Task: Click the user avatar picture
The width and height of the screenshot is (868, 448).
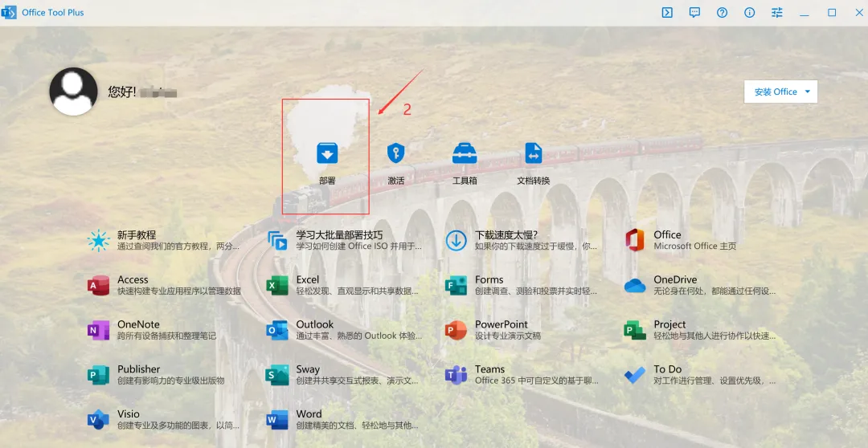Action: [74, 92]
